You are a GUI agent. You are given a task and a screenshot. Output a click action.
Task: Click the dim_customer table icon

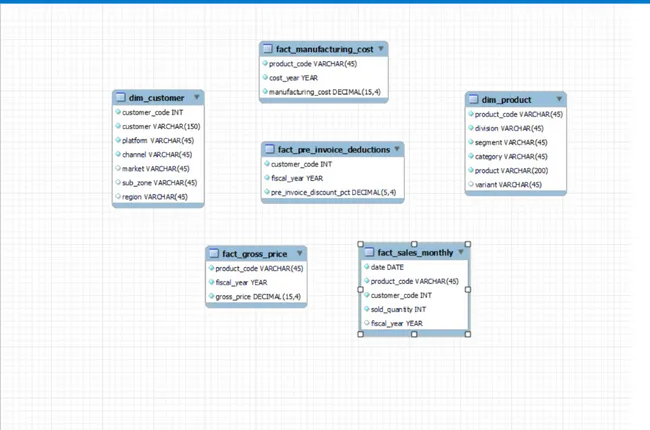point(121,98)
